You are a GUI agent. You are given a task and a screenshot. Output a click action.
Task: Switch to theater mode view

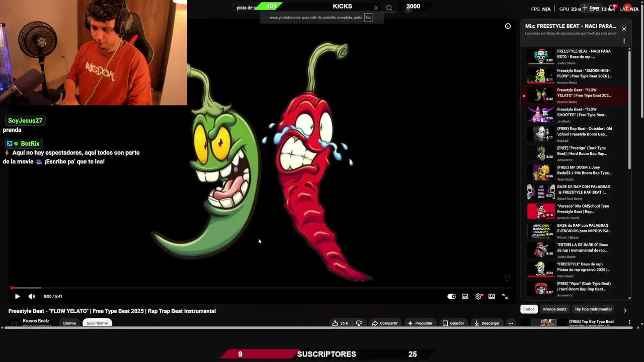pos(492,297)
